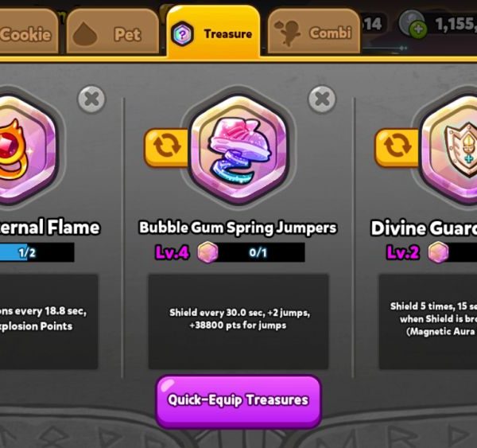The height and width of the screenshot is (448, 477).
Task: Tap the Divine Guard description box
Action: [428, 322]
